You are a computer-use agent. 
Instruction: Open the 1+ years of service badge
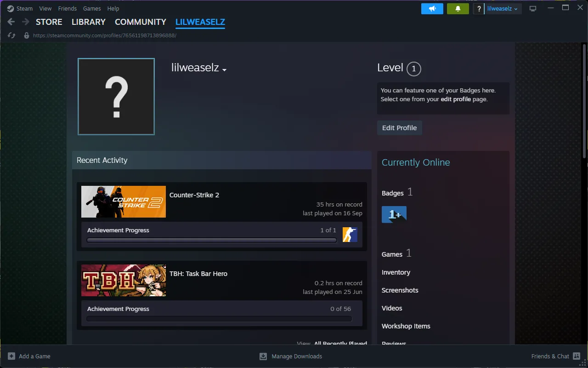[x=394, y=214]
